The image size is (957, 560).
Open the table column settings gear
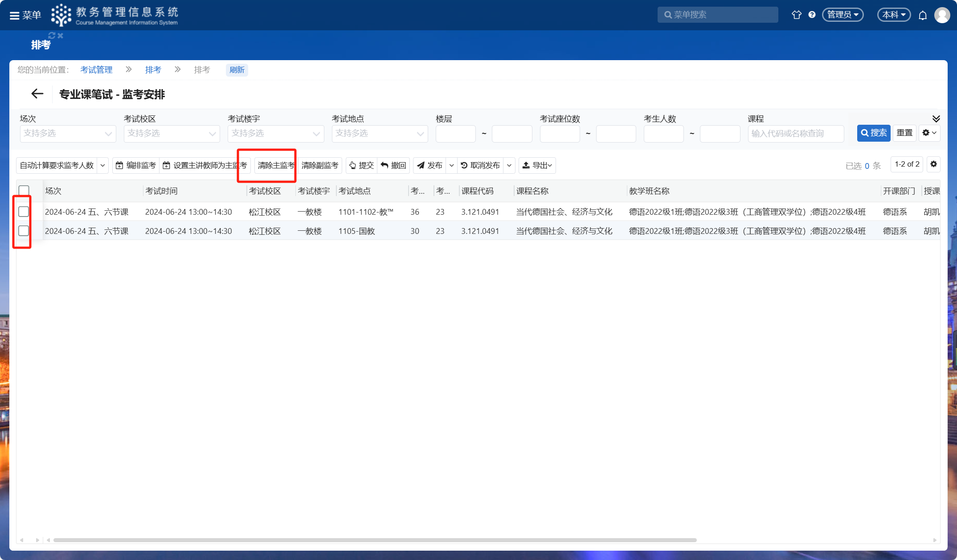pos(933,164)
